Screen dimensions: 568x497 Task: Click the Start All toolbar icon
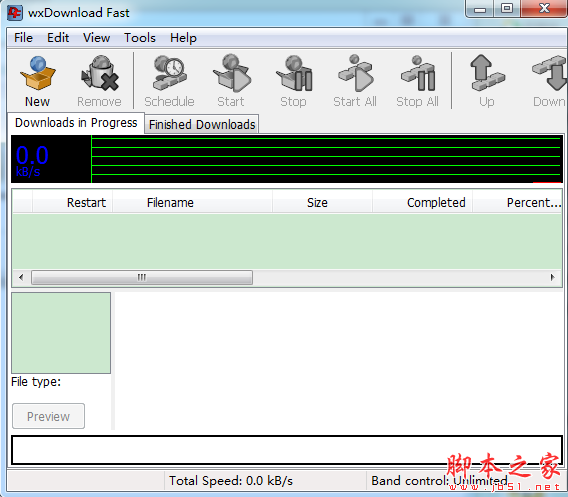tap(355, 74)
